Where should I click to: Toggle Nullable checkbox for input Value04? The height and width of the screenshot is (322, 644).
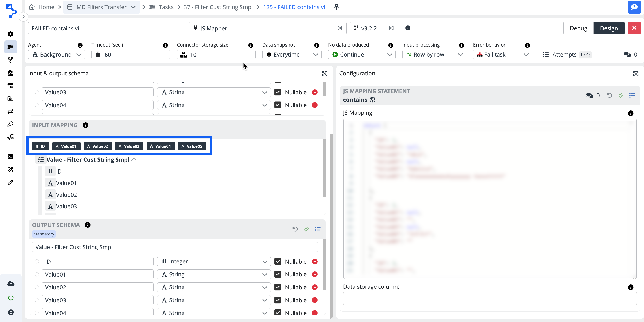click(x=278, y=105)
